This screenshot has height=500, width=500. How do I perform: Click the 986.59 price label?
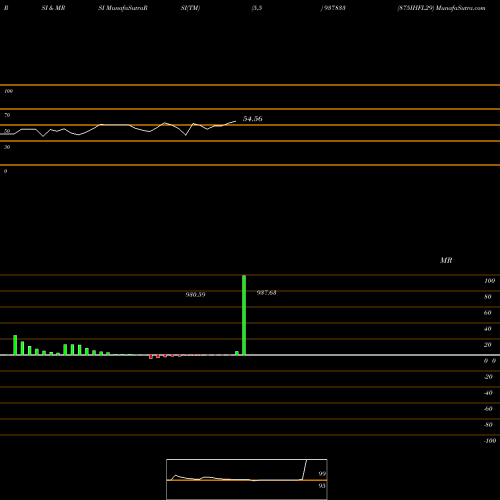195,295
